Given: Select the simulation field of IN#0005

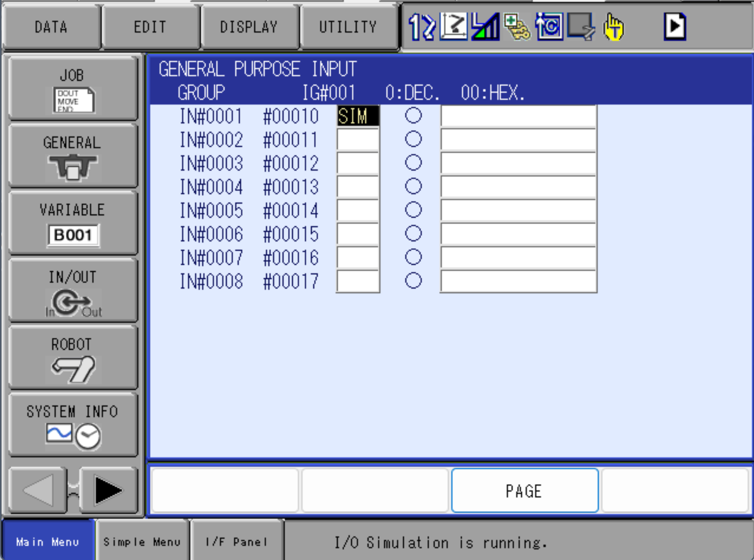Looking at the screenshot, I should tap(358, 210).
